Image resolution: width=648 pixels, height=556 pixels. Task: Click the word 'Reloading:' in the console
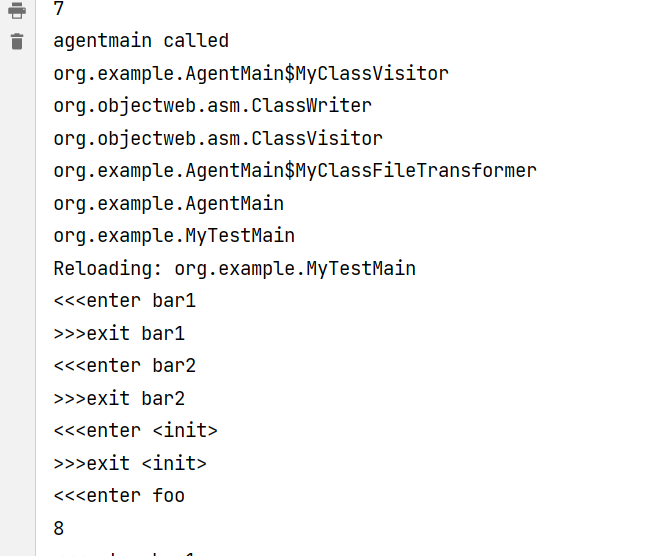[x=108, y=268]
